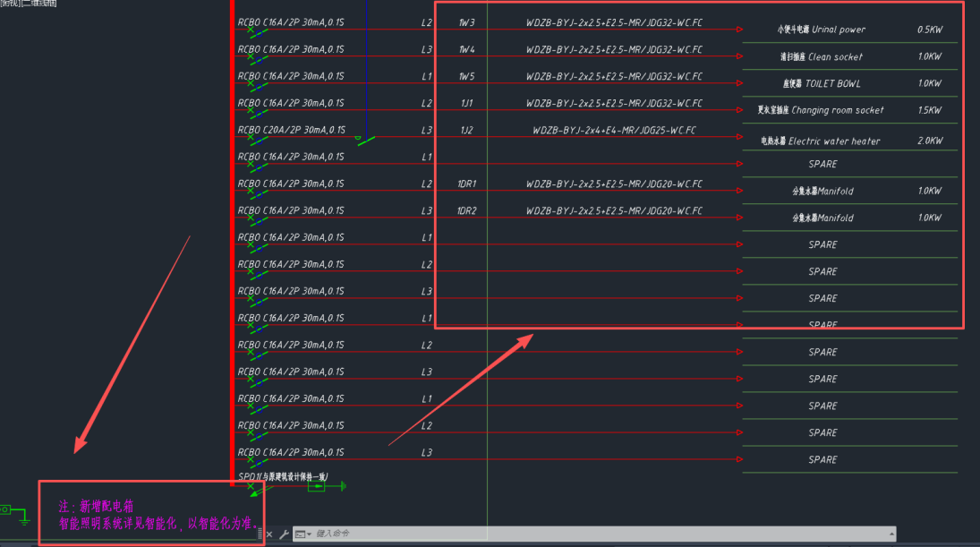The height and width of the screenshot is (547, 980).
Task: Select the 1DR1 circuit number text
Action: 467,184
